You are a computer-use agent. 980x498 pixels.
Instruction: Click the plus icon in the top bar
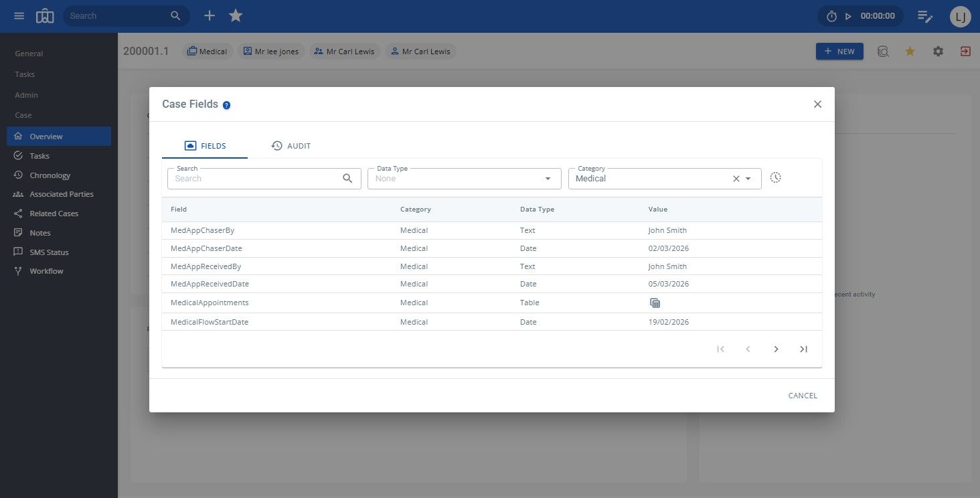click(x=209, y=15)
